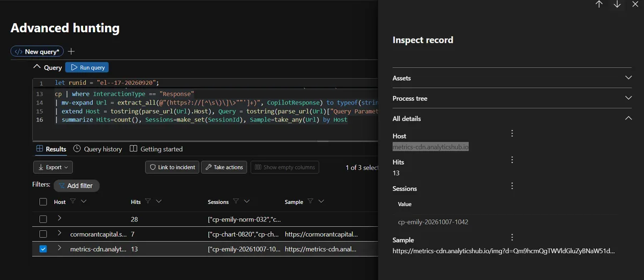644x280 pixels.
Task: Click the cp-emily-norm-032 sessions cell
Action: (244, 219)
